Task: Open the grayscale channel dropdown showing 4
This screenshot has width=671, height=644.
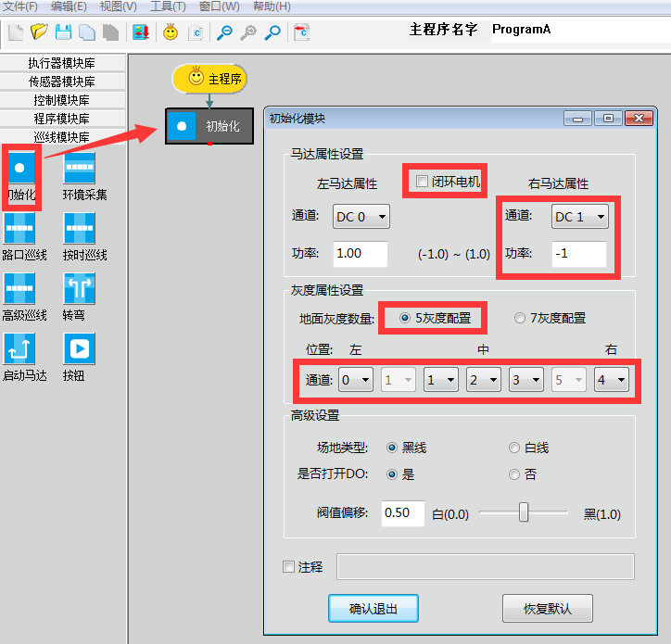Action: tap(612, 380)
